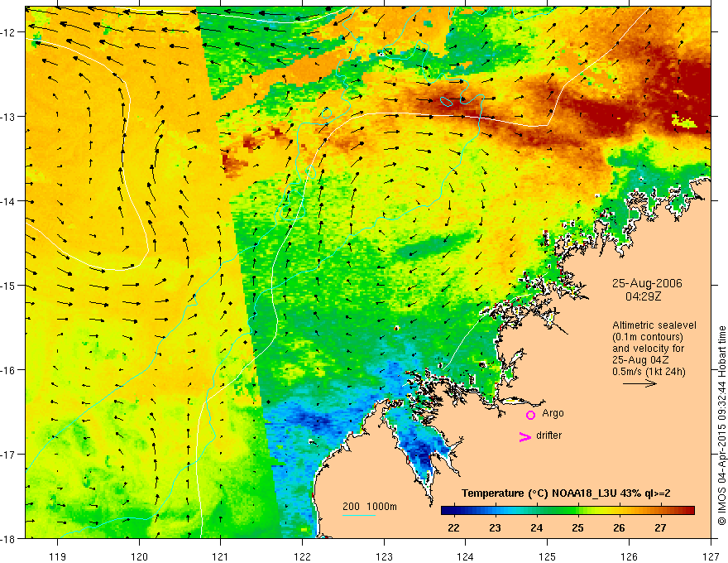Click the 22 value on temperature scale
This screenshot has width=728, height=563.
(453, 527)
